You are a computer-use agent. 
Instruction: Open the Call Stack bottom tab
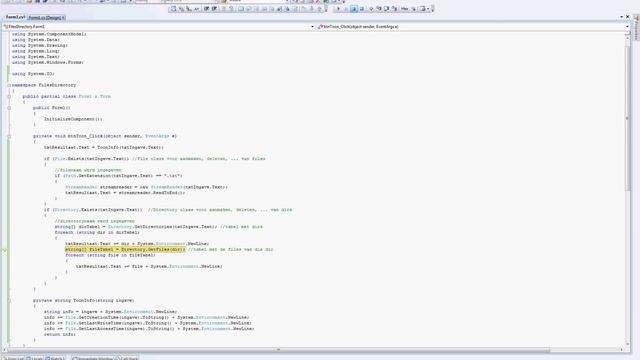[128, 358]
